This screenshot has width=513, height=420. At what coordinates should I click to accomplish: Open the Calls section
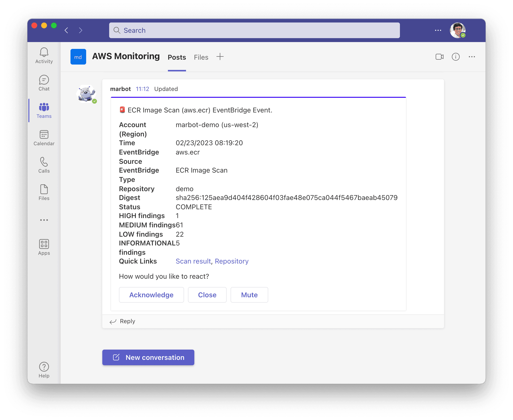44,165
